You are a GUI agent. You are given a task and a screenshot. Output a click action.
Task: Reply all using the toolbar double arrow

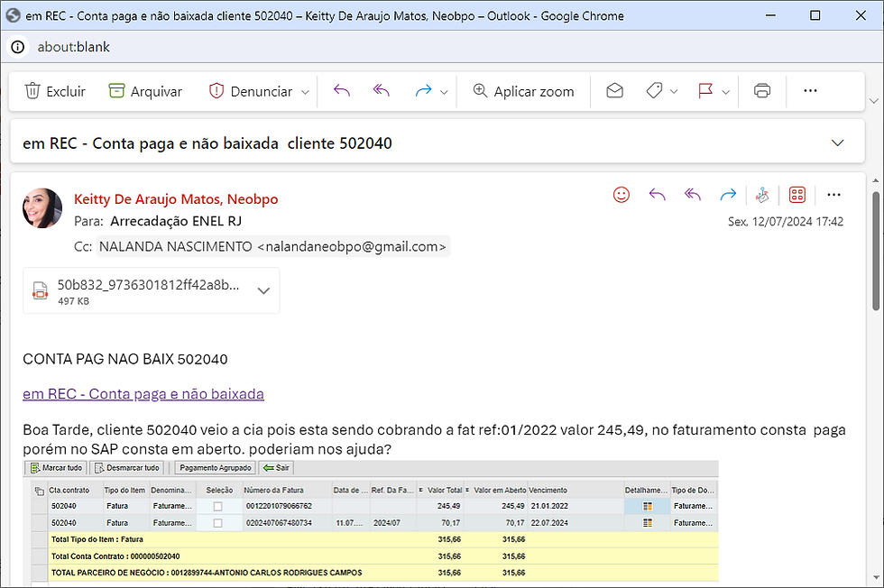[x=381, y=91]
